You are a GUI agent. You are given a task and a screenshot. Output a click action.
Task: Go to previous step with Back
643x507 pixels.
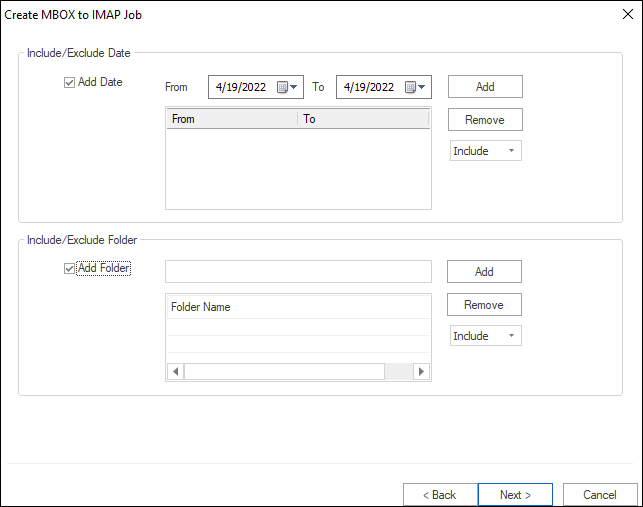[x=440, y=495]
